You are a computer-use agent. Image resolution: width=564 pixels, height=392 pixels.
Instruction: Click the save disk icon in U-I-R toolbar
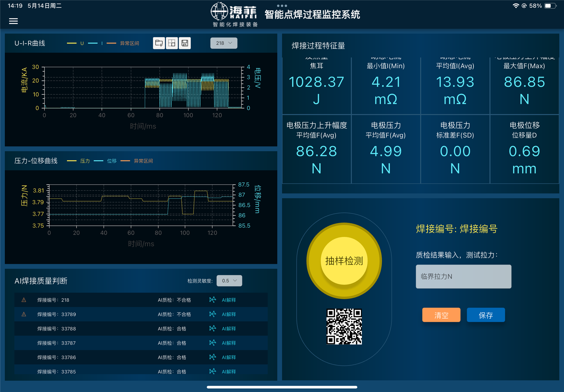(185, 43)
